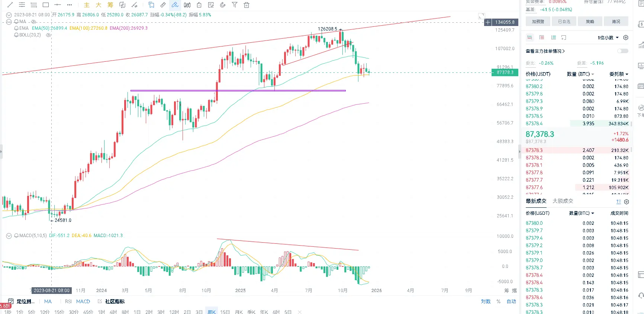This screenshot has width=644, height=314.
Task: Click the magnet snap icon
Action: 223,5
